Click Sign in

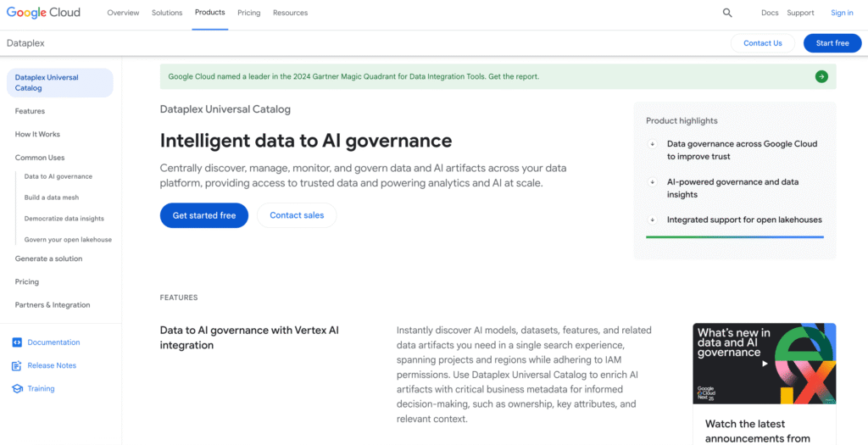(x=842, y=13)
